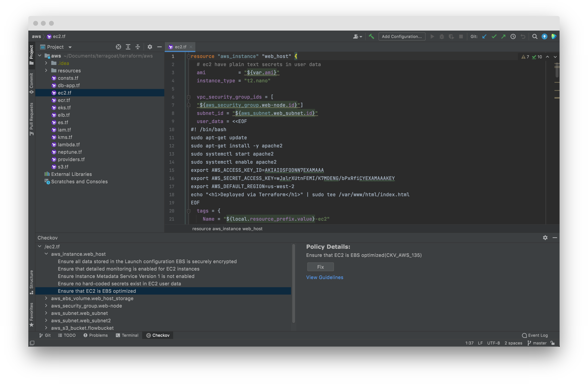Expand aws_s3_bucket.flowbucket node
This screenshot has height=387, width=588.
(x=46, y=328)
